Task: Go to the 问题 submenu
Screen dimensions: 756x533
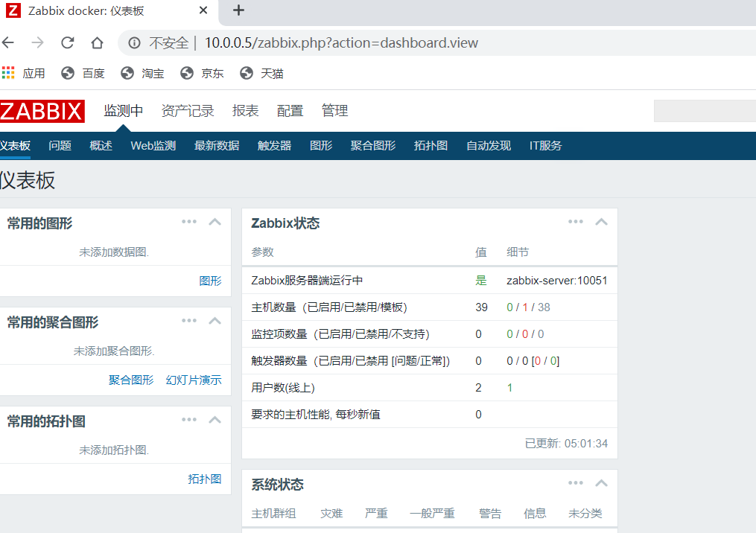Action: point(60,146)
